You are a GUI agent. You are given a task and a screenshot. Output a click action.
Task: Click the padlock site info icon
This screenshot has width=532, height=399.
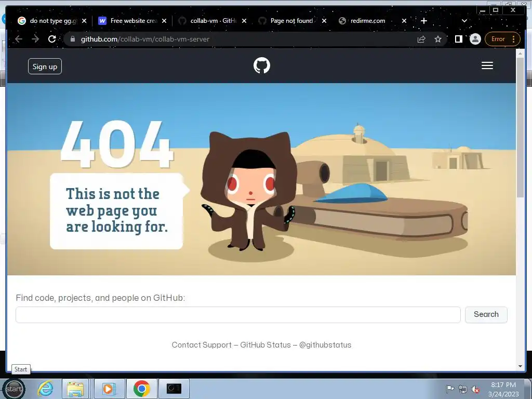[72, 39]
